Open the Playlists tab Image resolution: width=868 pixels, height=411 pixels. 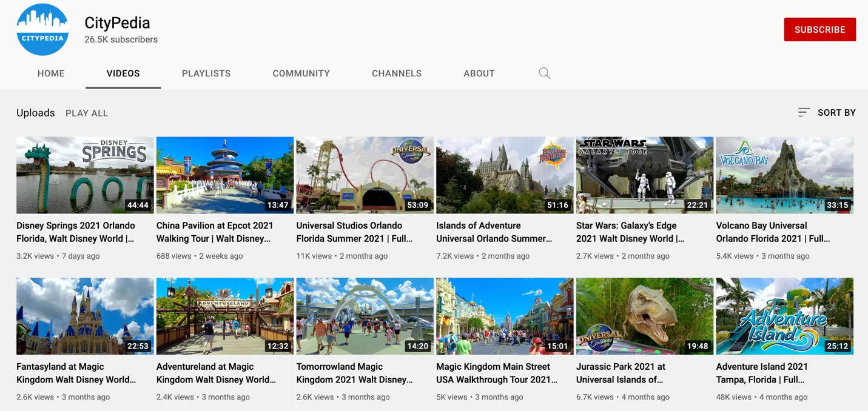tap(206, 73)
